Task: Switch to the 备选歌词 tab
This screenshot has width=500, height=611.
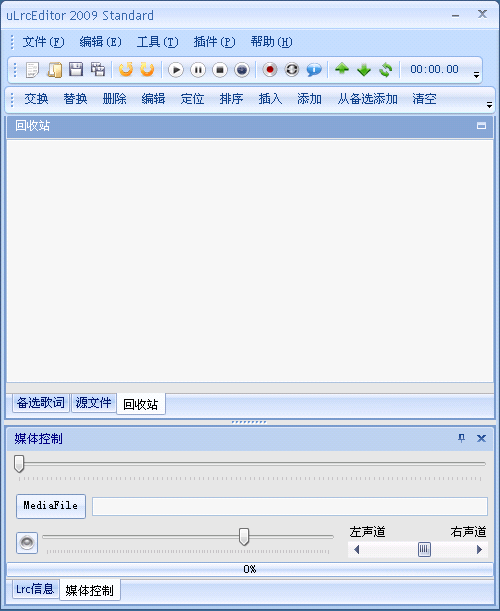Action: pos(41,403)
